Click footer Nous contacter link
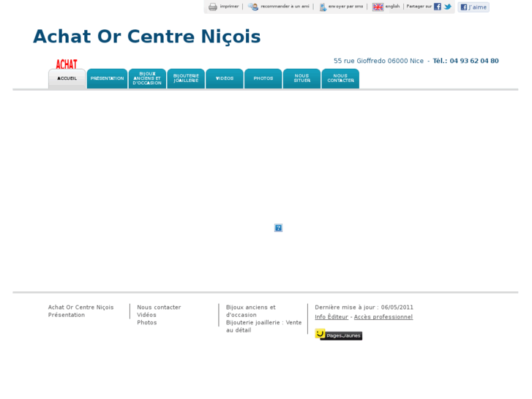Screen dimensions: 532x399 (x=159, y=307)
